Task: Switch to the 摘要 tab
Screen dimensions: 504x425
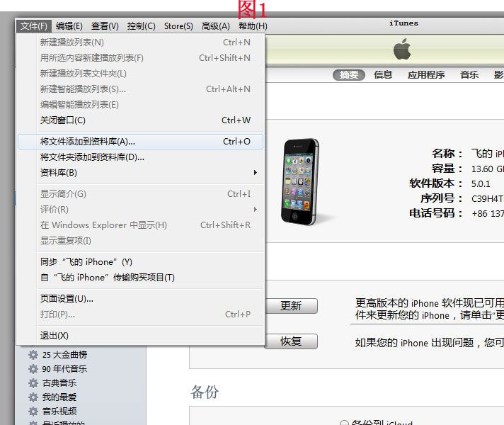Action: point(349,75)
